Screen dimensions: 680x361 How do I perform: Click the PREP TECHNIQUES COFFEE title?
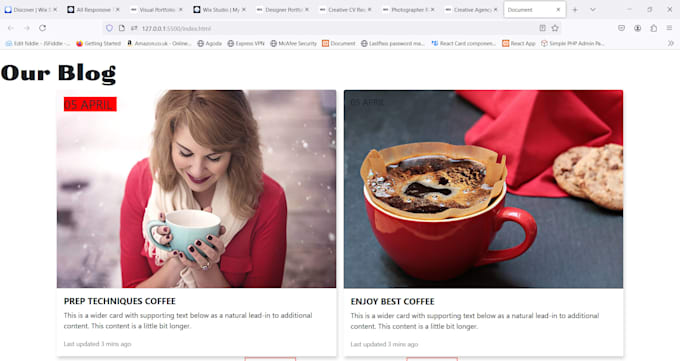pyautogui.click(x=120, y=301)
